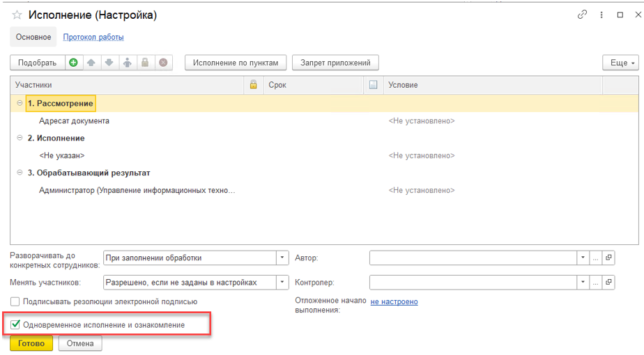Uncheck Одновременное исполнение и ознакомление
The height and width of the screenshot is (355, 644).
(16, 324)
